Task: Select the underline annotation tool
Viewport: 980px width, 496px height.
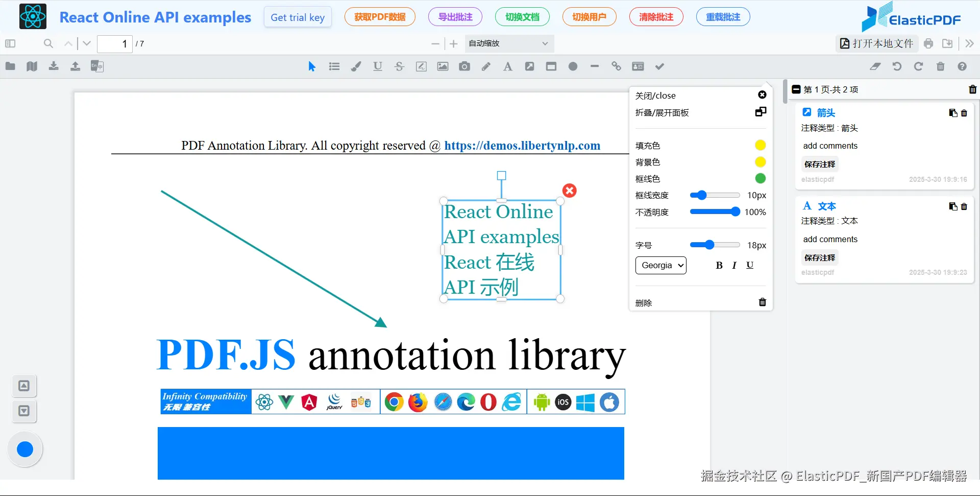Action: click(x=378, y=66)
